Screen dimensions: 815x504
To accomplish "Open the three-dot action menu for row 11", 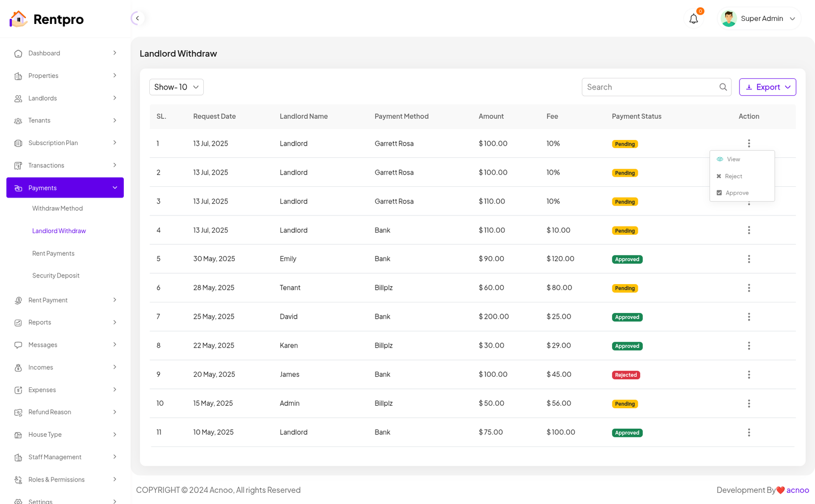I will (x=748, y=432).
